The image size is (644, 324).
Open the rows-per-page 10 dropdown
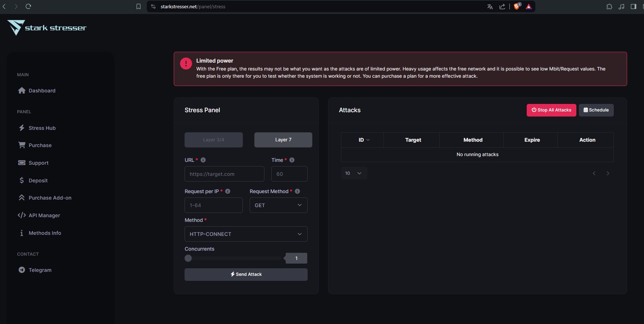point(354,173)
